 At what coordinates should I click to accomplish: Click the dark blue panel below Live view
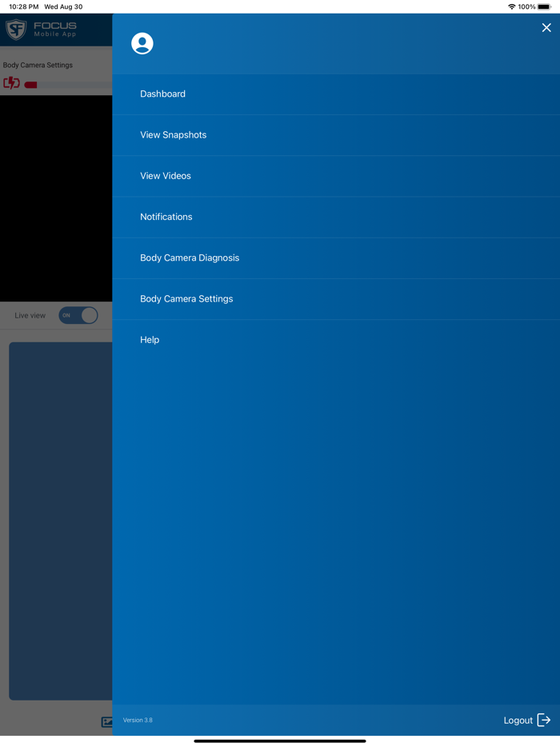61,521
